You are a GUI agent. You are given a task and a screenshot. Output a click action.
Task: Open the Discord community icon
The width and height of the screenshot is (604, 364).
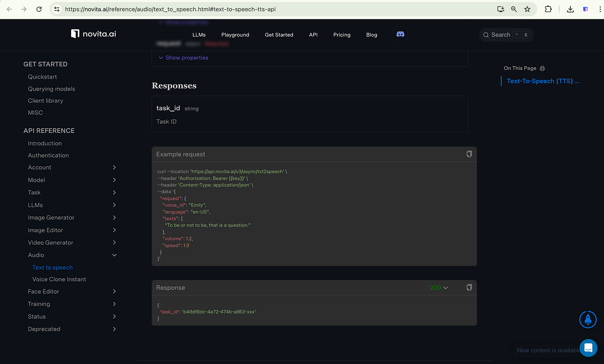click(400, 35)
